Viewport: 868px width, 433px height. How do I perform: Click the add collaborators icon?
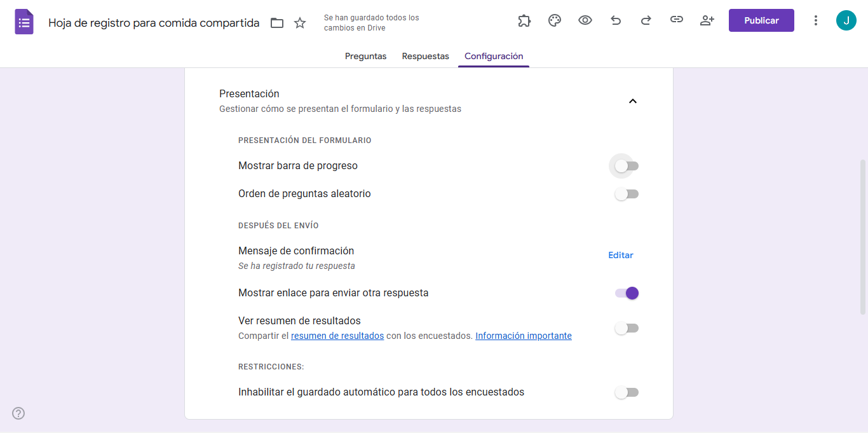point(707,20)
